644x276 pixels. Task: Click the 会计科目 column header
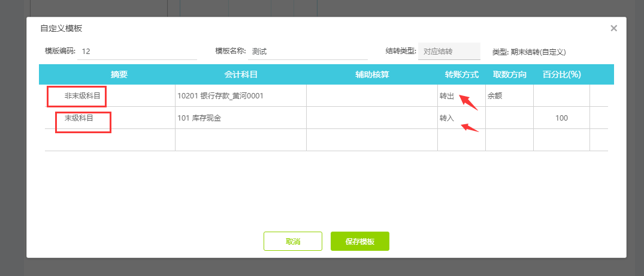241,74
